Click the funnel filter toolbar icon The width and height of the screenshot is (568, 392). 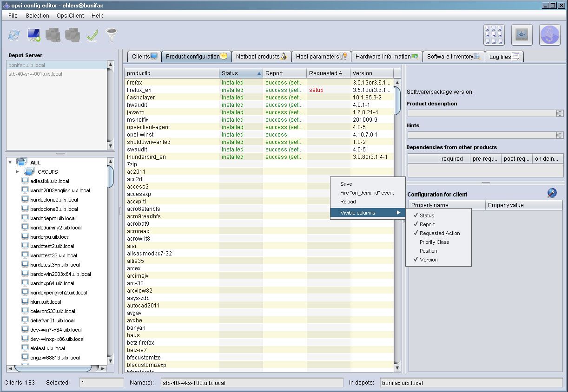(x=111, y=35)
